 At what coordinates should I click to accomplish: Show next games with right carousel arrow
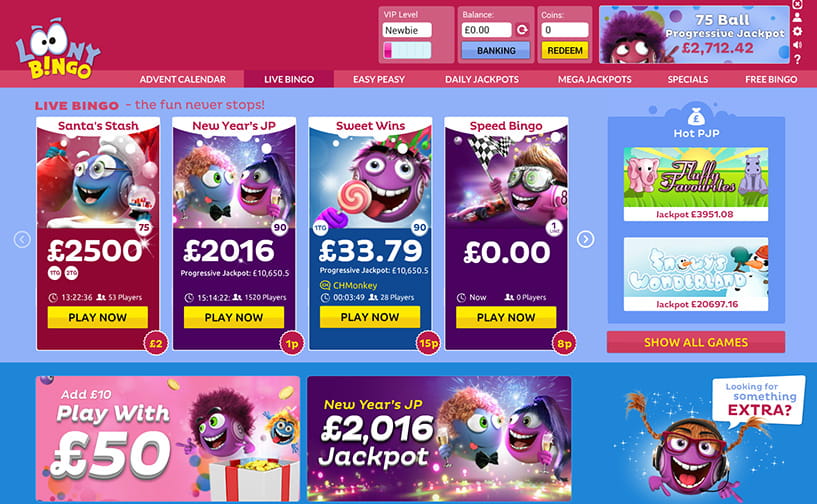coord(585,239)
